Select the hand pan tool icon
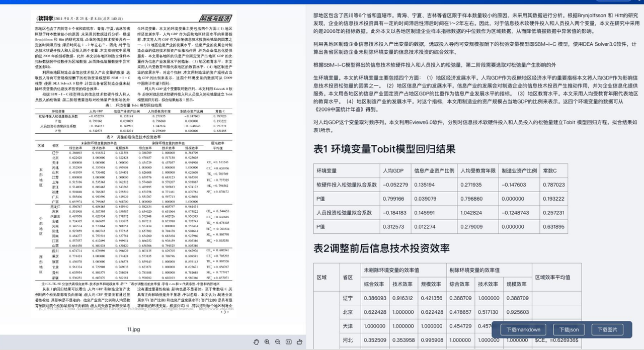Screen dimensions: 644x350 tap(256, 342)
